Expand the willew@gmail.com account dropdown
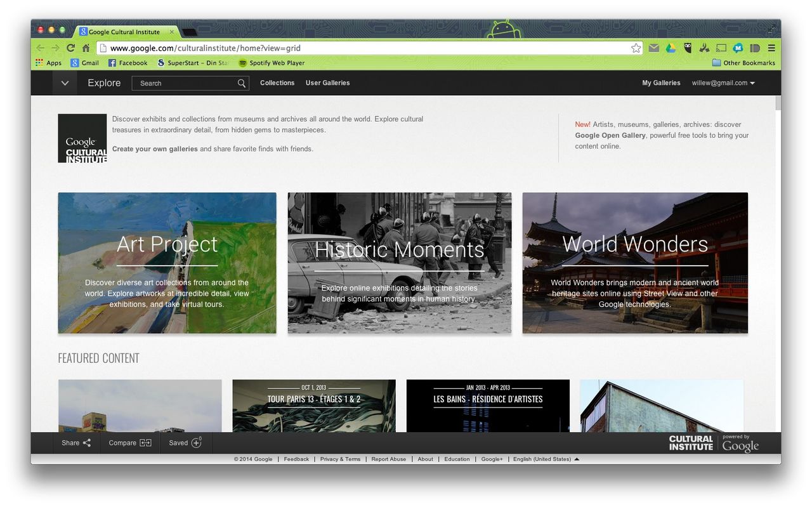812x507 pixels. click(723, 83)
